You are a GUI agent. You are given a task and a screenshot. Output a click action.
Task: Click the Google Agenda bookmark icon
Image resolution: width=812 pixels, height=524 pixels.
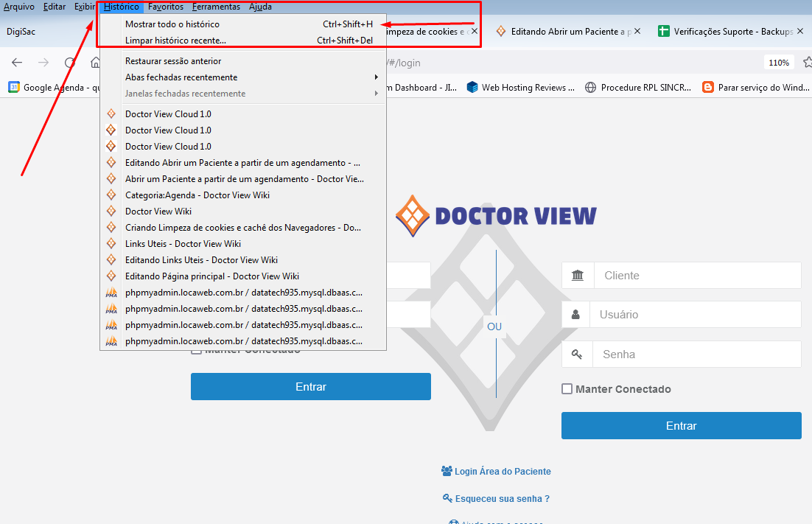[x=13, y=87]
